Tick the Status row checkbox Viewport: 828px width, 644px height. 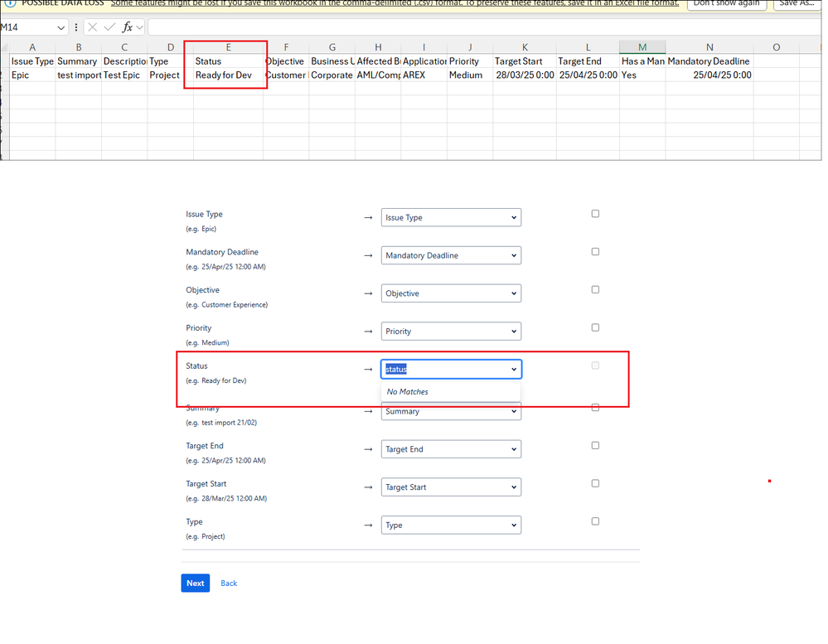tap(595, 366)
